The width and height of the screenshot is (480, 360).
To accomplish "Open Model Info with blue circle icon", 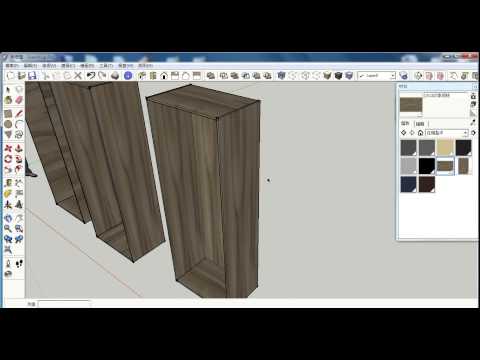I will click(x=128, y=76).
